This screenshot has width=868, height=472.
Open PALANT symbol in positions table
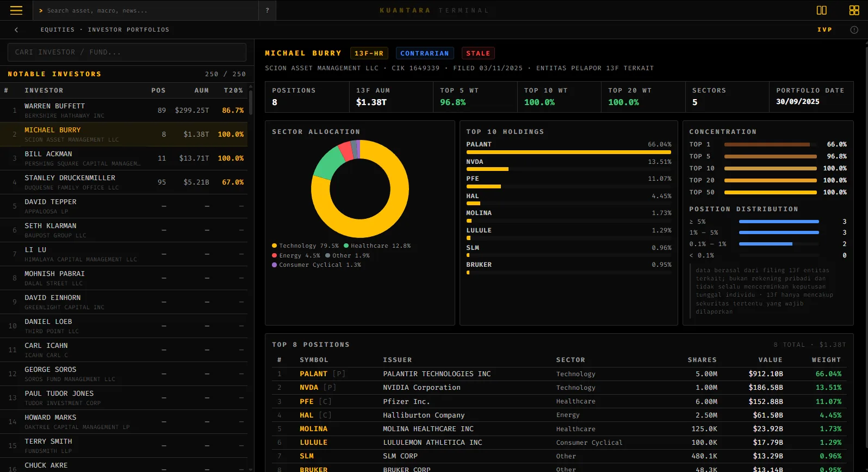tap(313, 374)
